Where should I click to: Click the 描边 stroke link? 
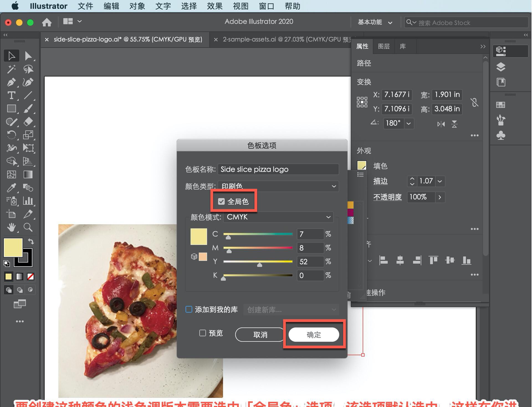pyautogui.click(x=380, y=181)
